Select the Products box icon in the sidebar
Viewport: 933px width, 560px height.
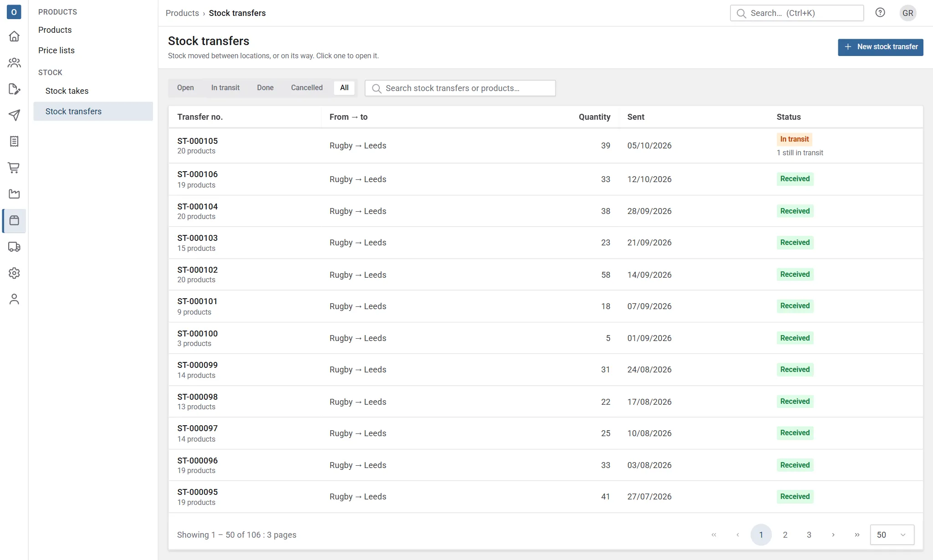(14, 221)
